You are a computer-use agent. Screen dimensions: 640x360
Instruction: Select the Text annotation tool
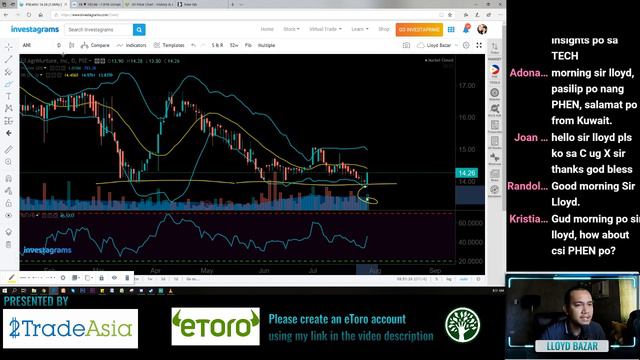point(9,96)
